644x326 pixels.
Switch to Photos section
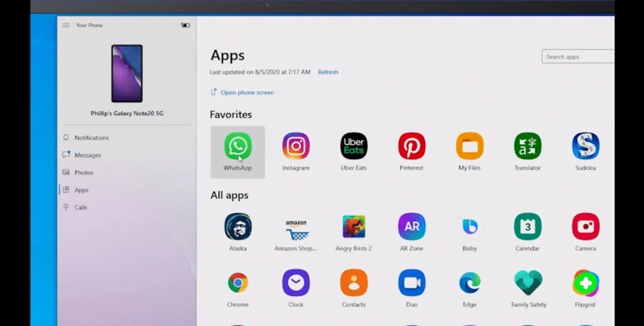(x=126, y=172)
